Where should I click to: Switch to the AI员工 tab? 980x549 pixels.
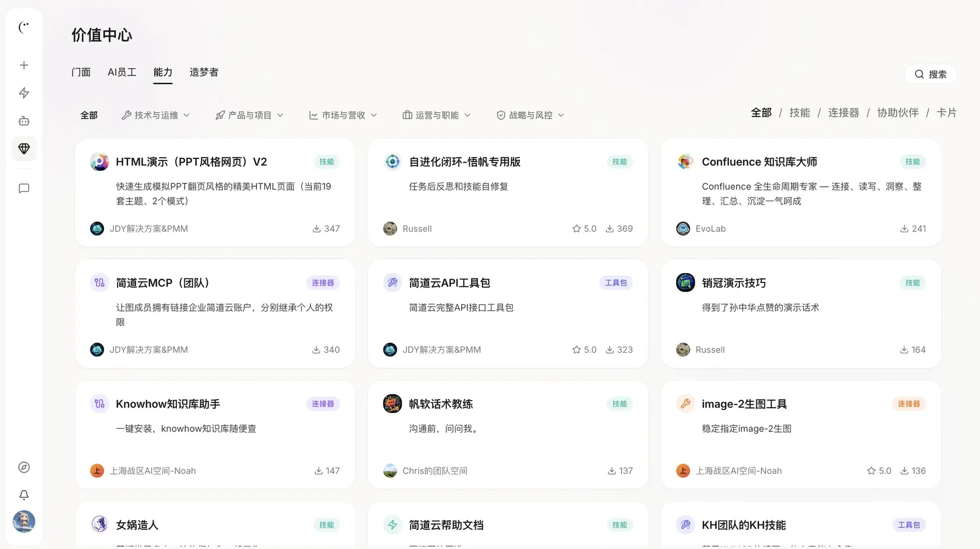tap(122, 72)
